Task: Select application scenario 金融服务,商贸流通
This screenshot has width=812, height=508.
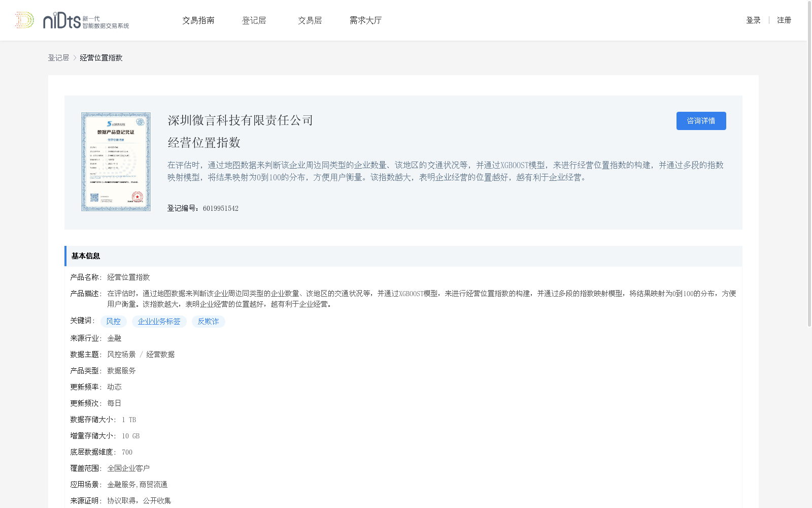Action: pyautogui.click(x=137, y=485)
